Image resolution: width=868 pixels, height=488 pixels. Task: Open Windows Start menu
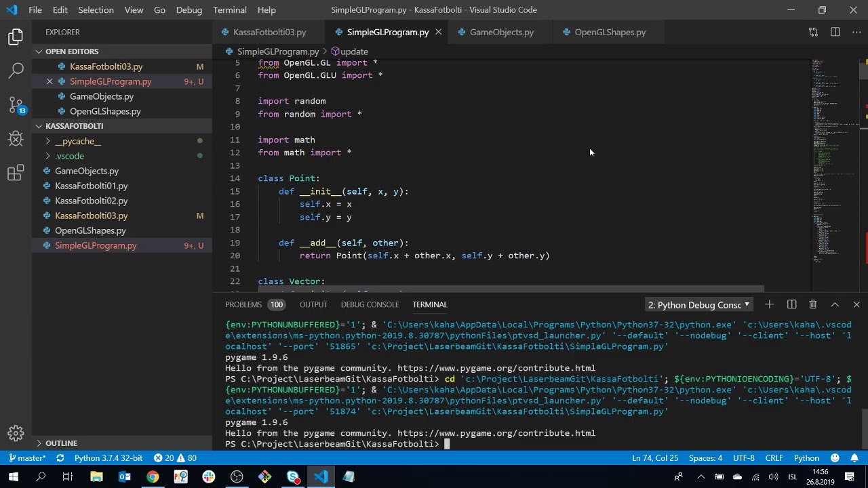(x=14, y=476)
